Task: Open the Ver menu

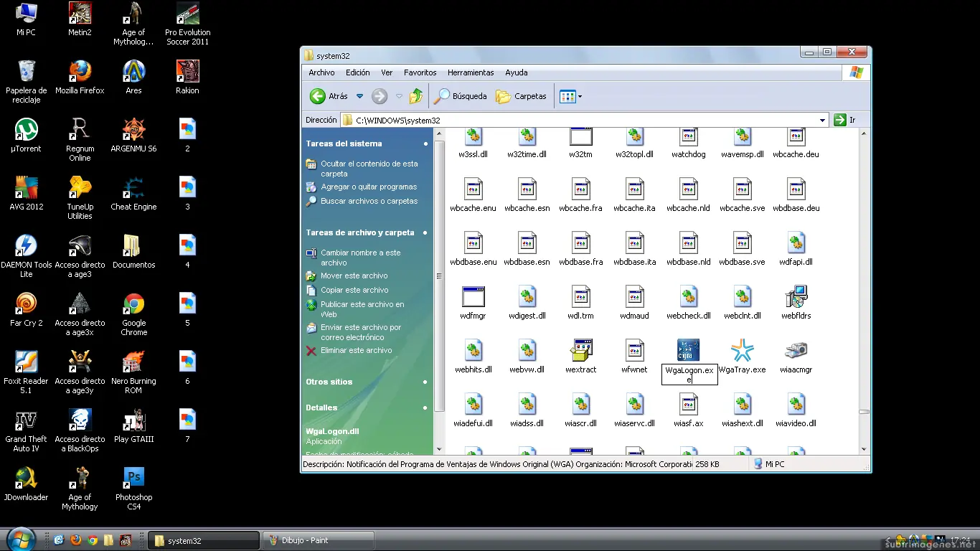Action: (x=387, y=72)
